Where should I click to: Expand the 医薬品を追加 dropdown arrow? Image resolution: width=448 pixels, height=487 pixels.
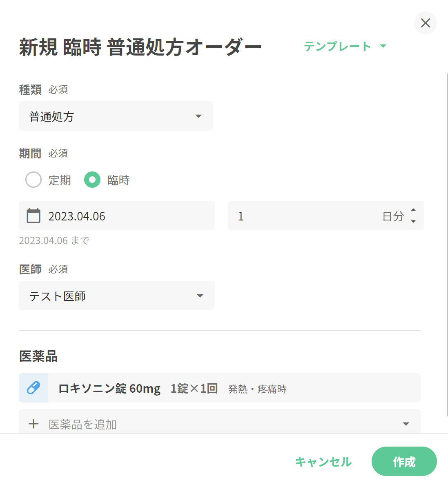[x=406, y=424]
